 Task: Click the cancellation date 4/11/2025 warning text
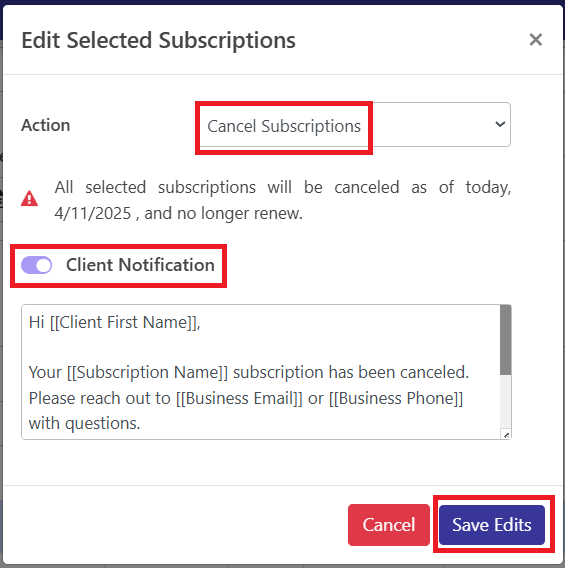click(x=93, y=213)
